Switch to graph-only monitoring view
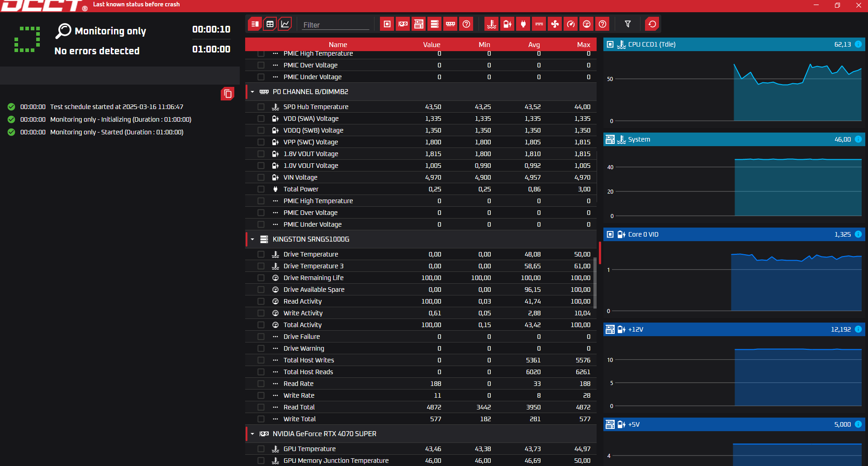868x466 pixels. tap(285, 24)
